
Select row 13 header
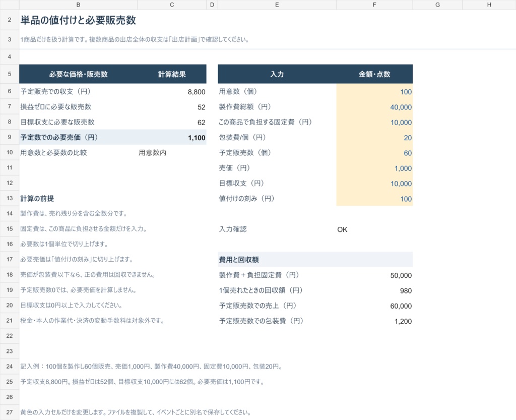coord(10,198)
